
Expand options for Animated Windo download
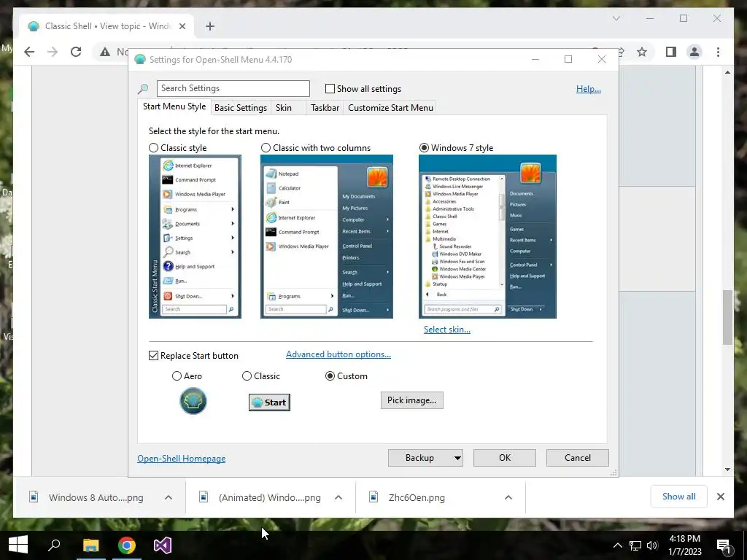[338, 497]
